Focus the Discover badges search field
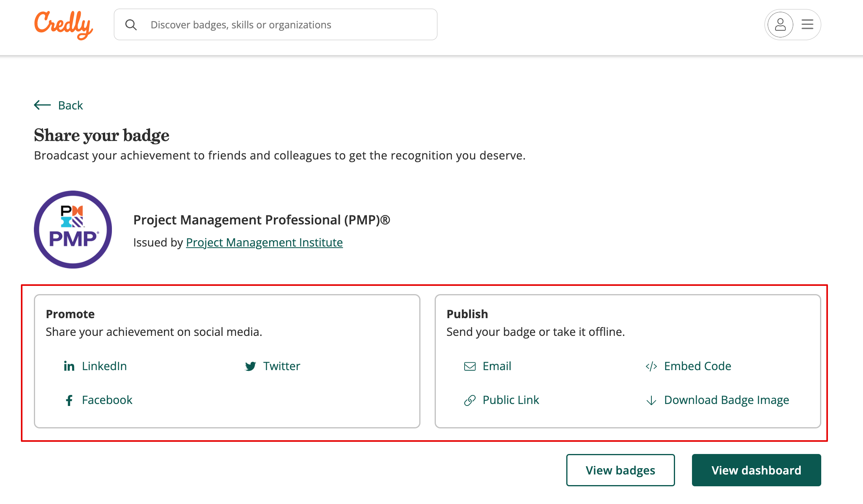The width and height of the screenshot is (863, 504). tap(275, 24)
